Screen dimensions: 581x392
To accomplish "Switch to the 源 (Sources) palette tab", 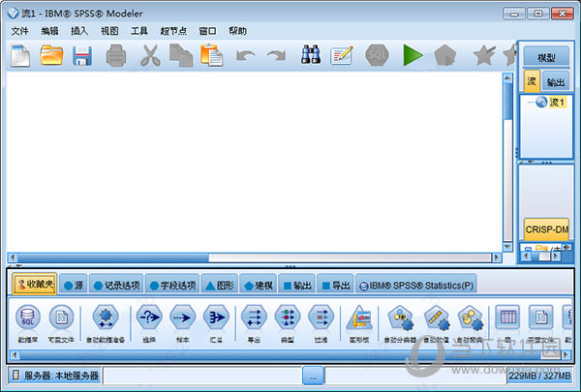I will point(74,285).
